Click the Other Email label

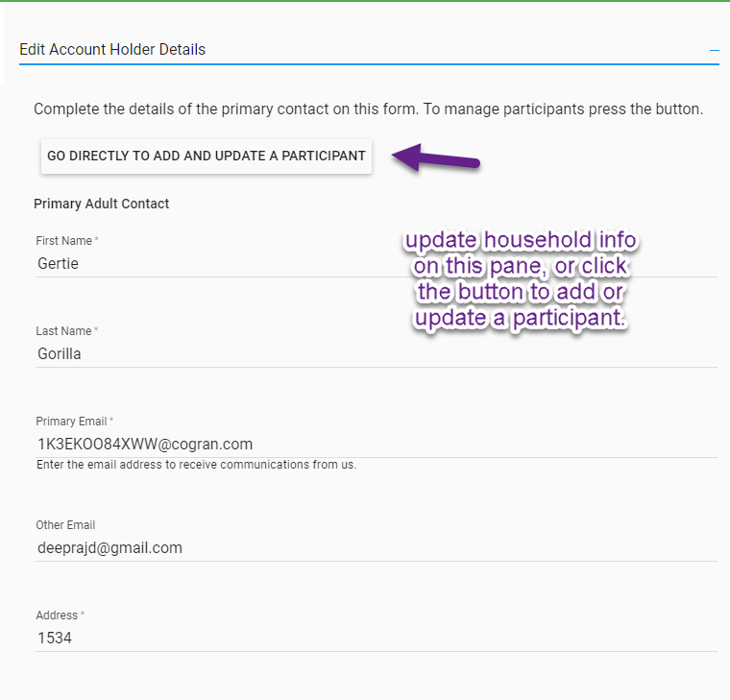click(x=65, y=525)
